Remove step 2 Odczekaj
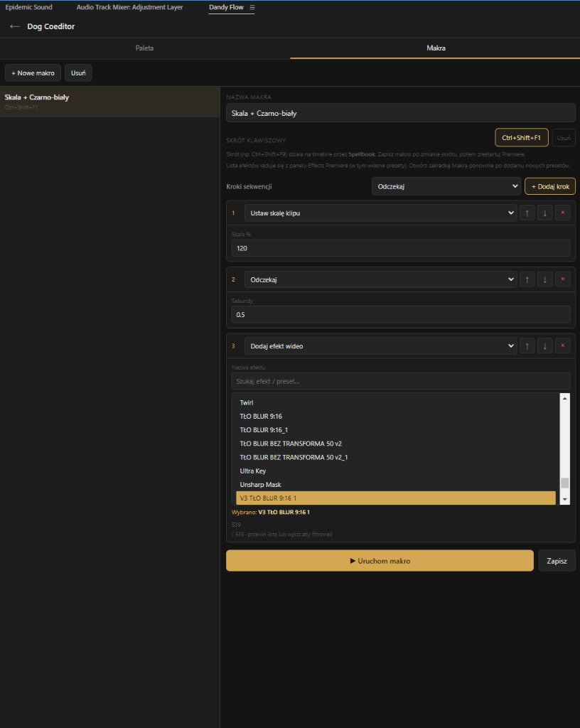 point(563,279)
